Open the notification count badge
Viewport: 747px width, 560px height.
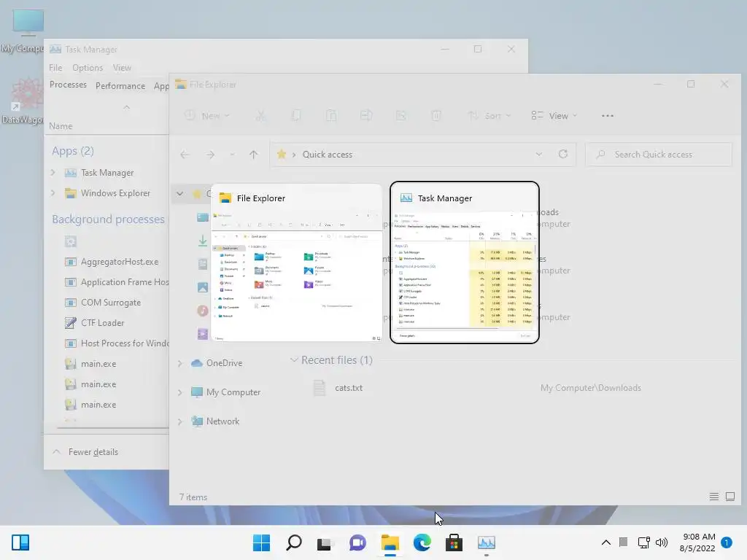727,542
